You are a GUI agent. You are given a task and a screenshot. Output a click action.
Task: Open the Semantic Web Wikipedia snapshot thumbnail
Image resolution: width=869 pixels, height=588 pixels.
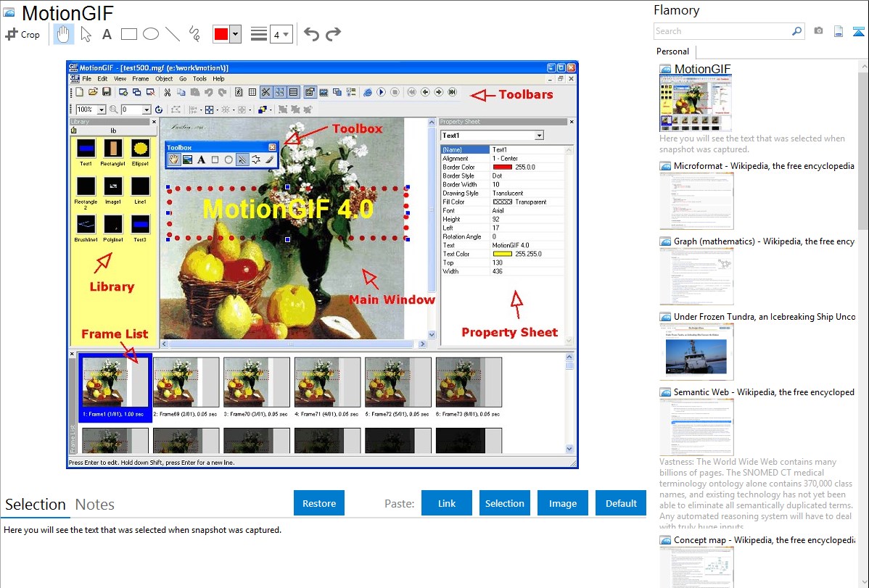tap(696, 426)
